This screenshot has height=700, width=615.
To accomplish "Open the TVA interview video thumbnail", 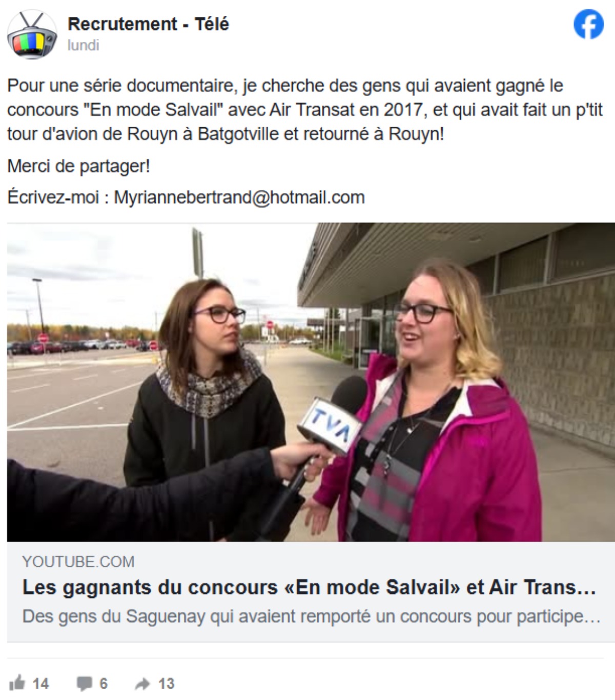I will tap(311, 382).
